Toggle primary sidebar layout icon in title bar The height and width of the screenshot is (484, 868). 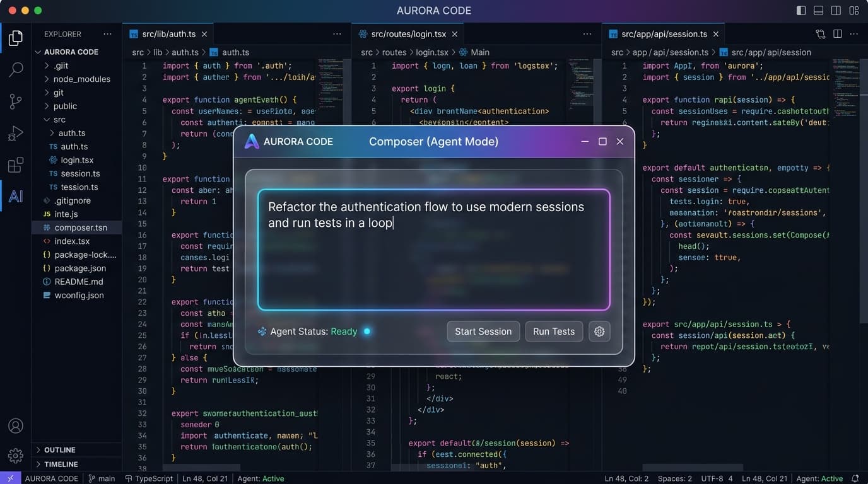[801, 11]
